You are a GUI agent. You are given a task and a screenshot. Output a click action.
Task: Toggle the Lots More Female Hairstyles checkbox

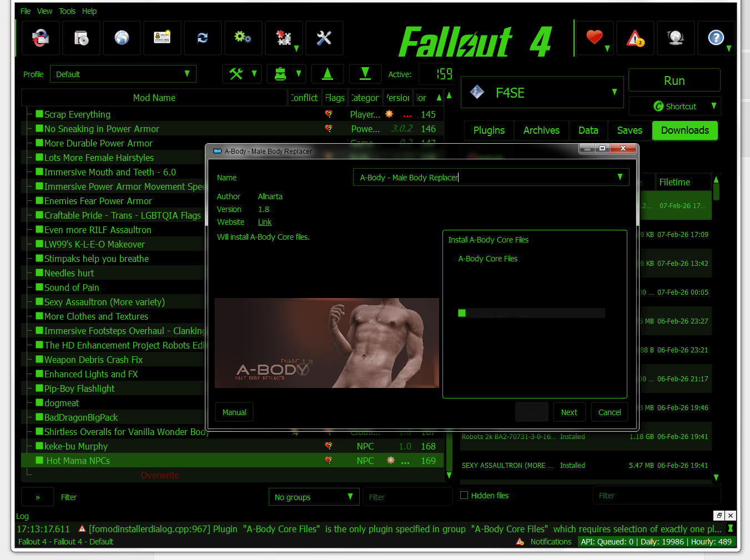tap(39, 157)
